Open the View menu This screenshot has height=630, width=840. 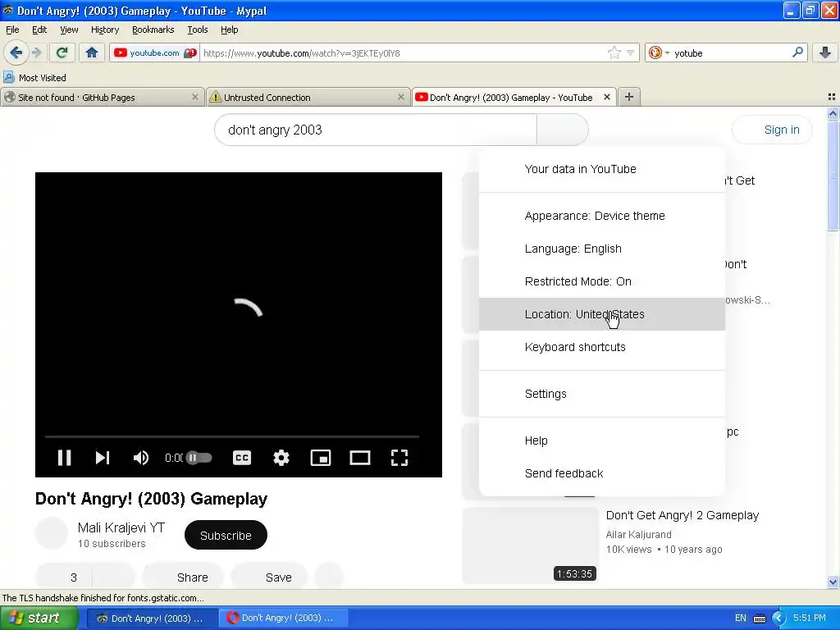pyautogui.click(x=69, y=30)
